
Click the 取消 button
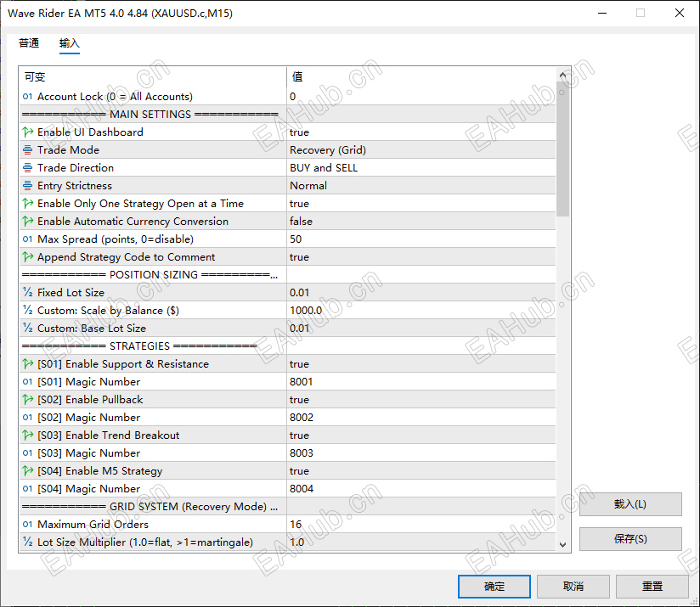[573, 586]
